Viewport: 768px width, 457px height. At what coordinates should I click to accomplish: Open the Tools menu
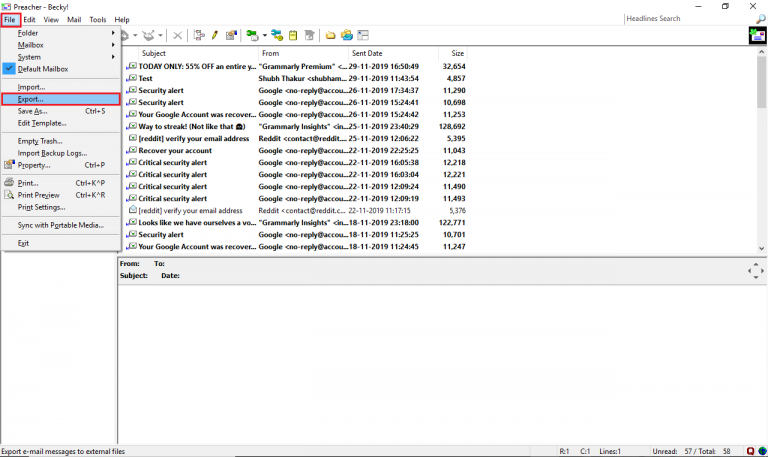pos(97,20)
